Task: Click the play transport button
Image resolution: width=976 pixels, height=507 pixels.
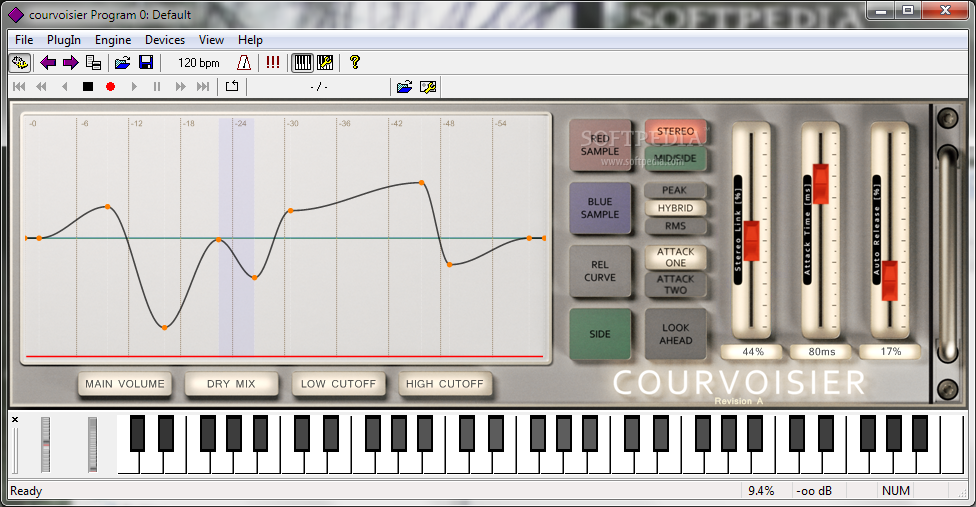Action: tap(134, 86)
